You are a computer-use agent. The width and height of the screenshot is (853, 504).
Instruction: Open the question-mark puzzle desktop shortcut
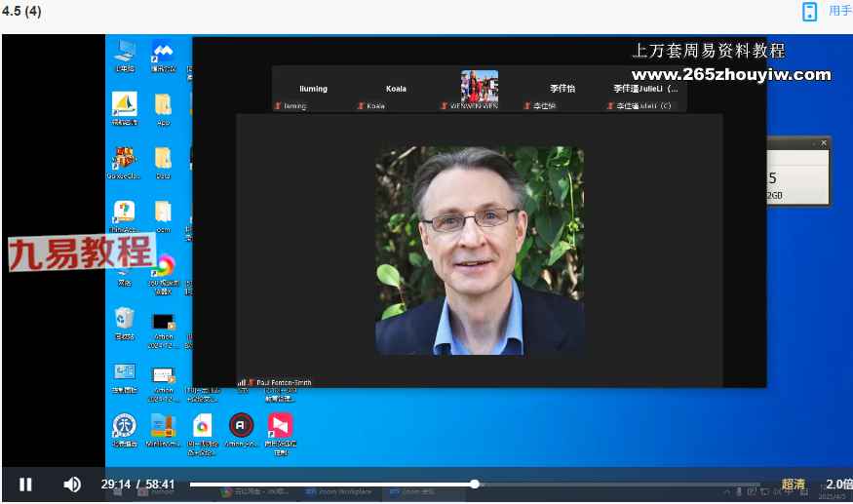pyautogui.click(x=124, y=216)
